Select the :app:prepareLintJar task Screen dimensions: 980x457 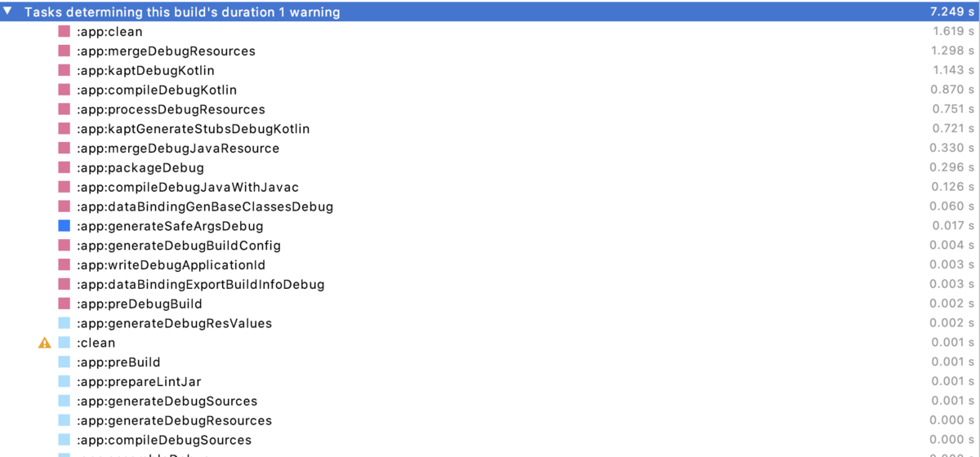(490, 382)
